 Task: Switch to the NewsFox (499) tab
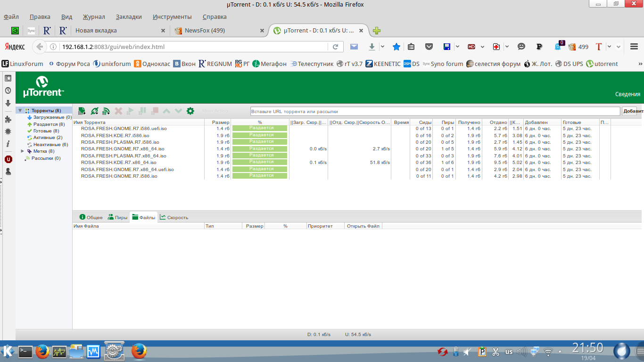tap(218, 31)
